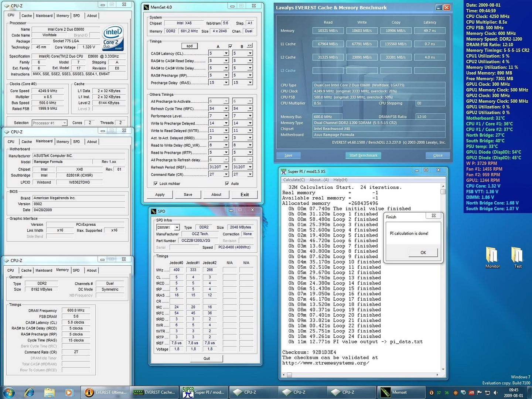532x399 pixels.
Task: Click the Super PI title bar icon
Action: click(283, 171)
